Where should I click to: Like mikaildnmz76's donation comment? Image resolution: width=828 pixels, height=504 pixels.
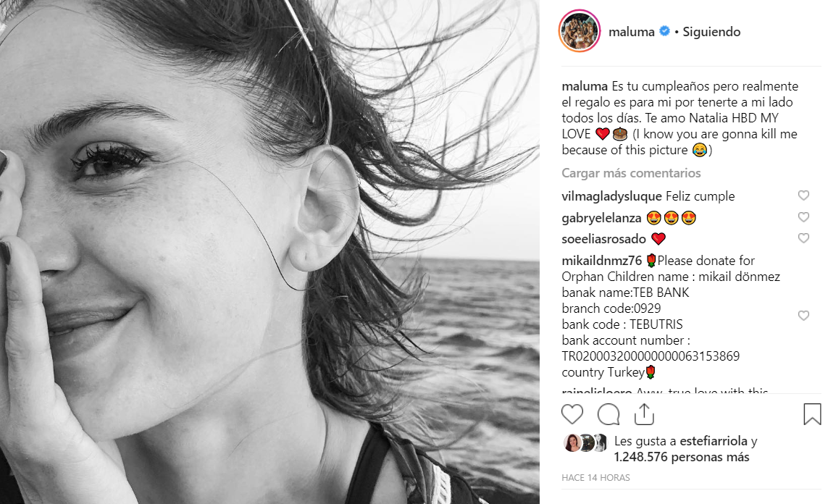coord(803,316)
